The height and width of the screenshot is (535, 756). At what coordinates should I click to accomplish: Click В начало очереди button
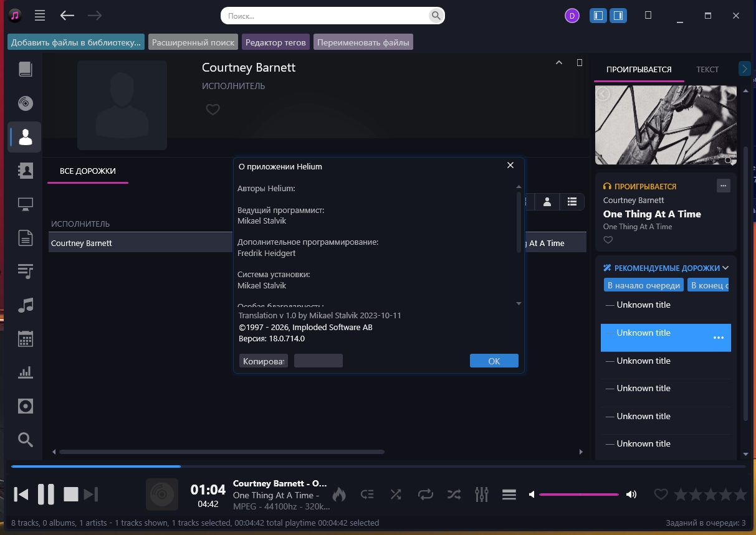(x=644, y=285)
